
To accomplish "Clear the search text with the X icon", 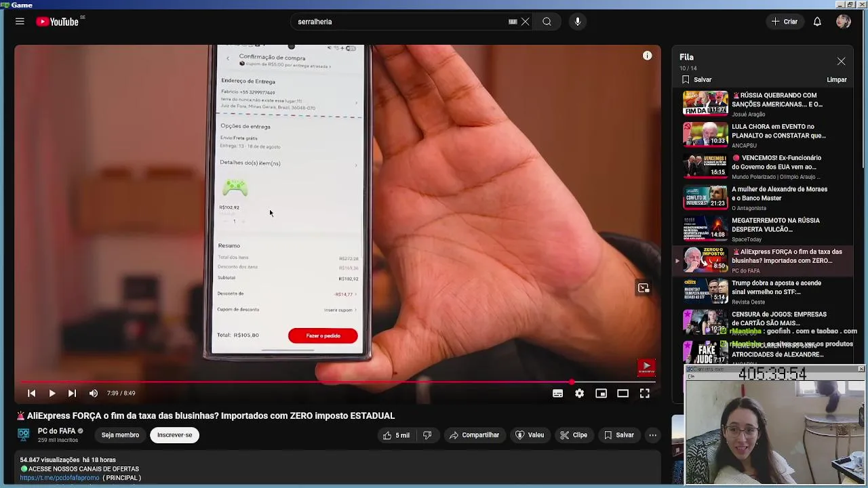I will click(525, 22).
